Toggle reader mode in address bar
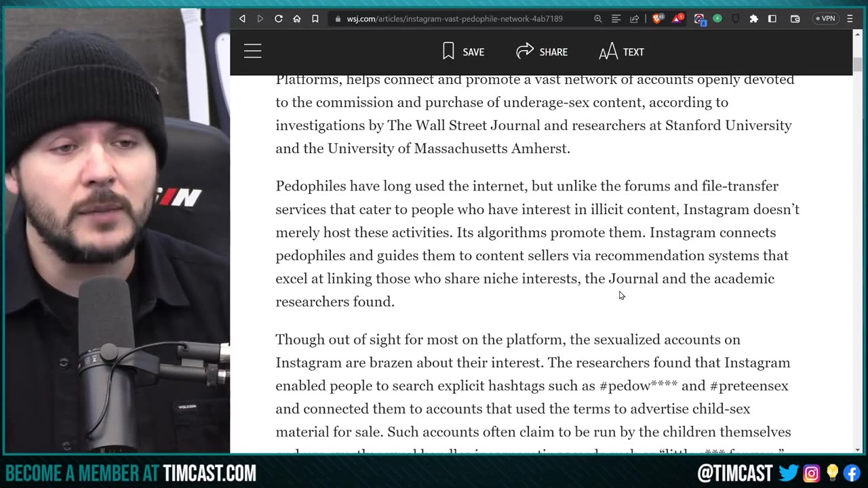 pyautogui.click(x=616, y=19)
